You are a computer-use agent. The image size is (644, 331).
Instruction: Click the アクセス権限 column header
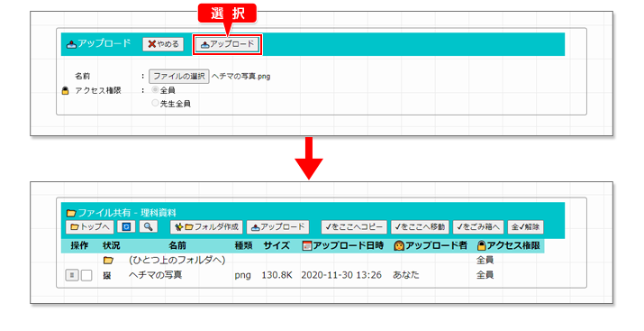click(x=509, y=245)
